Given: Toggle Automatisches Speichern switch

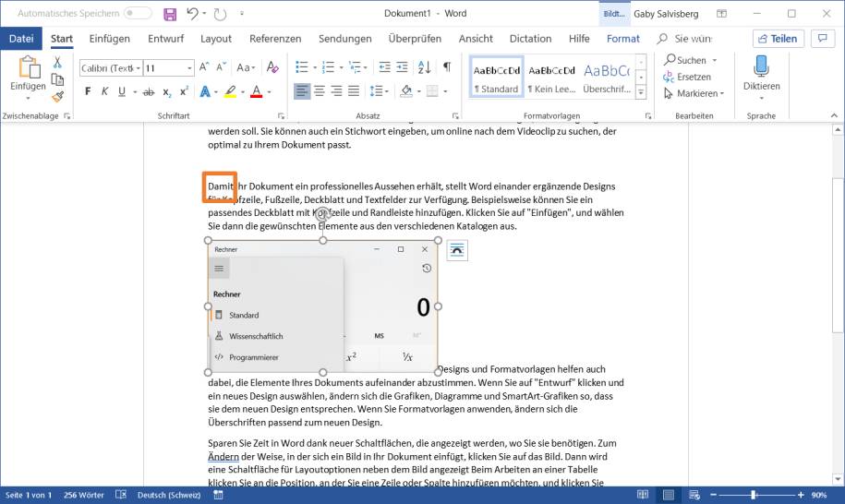Looking at the screenshot, I should point(137,13).
